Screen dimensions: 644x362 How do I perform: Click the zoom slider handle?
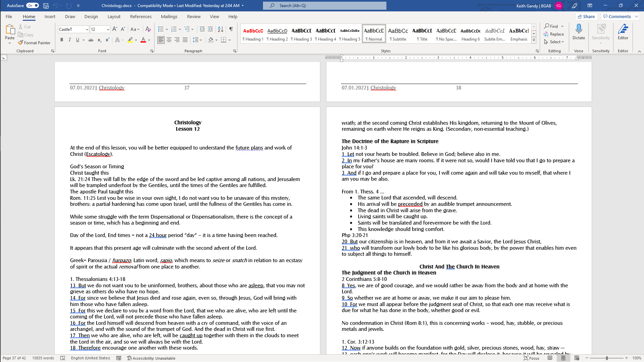607,358
